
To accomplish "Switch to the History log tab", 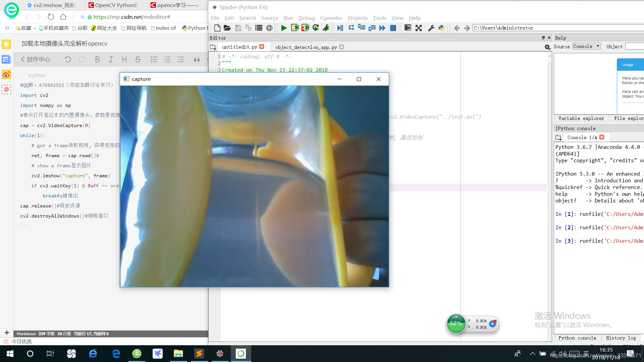I will tap(621, 338).
